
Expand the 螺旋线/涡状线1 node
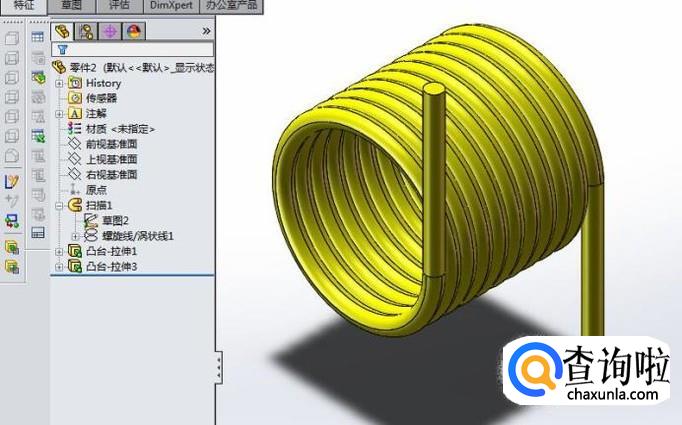coord(75,236)
